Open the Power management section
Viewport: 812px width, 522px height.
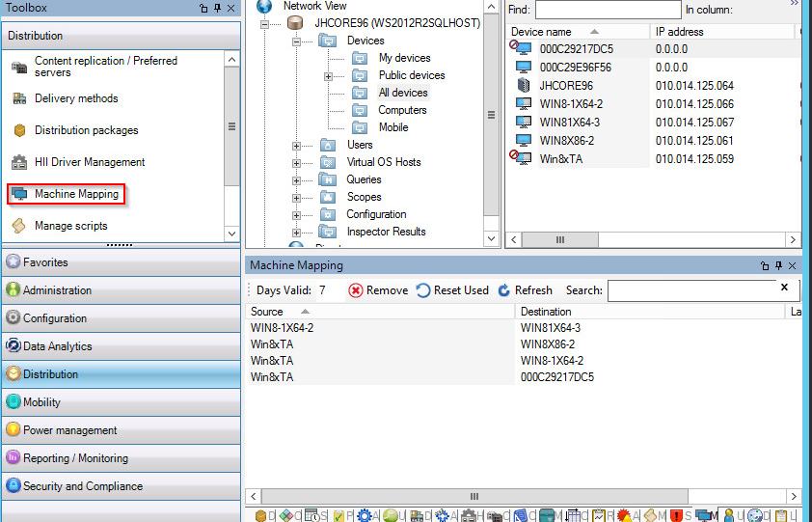(x=69, y=430)
